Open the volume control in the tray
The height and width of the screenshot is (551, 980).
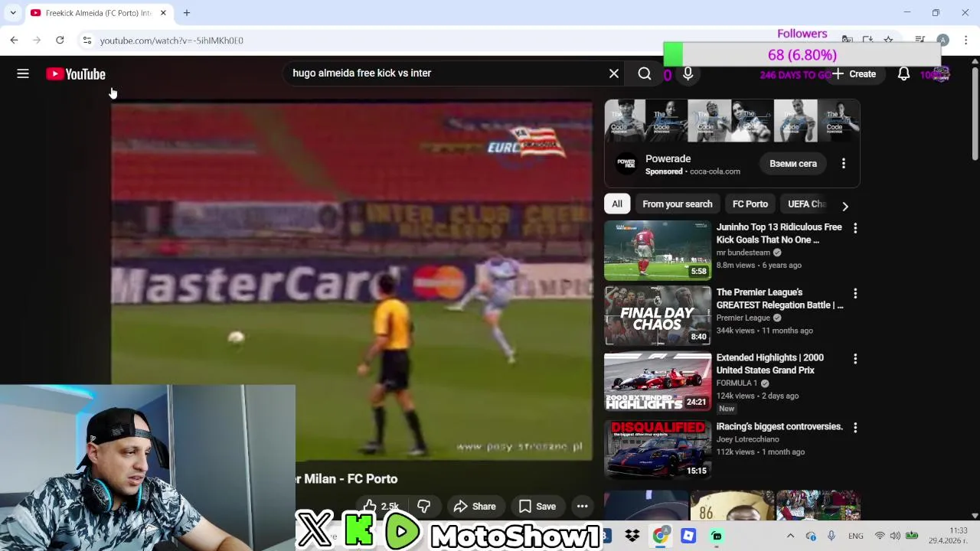coord(895,536)
